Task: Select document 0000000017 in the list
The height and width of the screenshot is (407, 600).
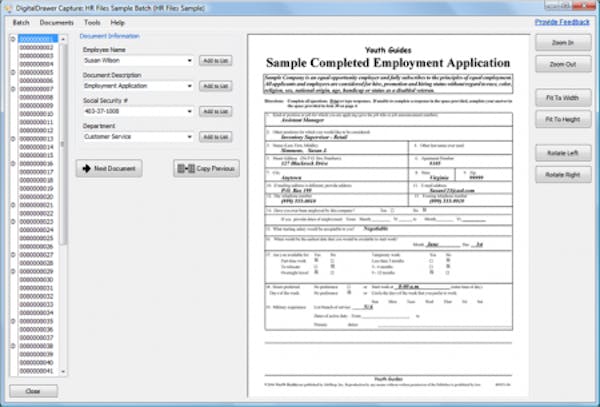Action: coord(36,172)
